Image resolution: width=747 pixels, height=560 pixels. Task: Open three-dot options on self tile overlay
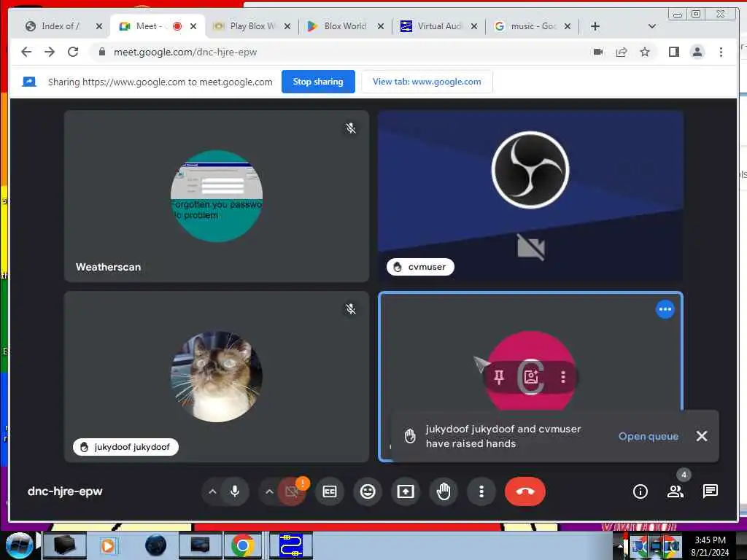563,377
